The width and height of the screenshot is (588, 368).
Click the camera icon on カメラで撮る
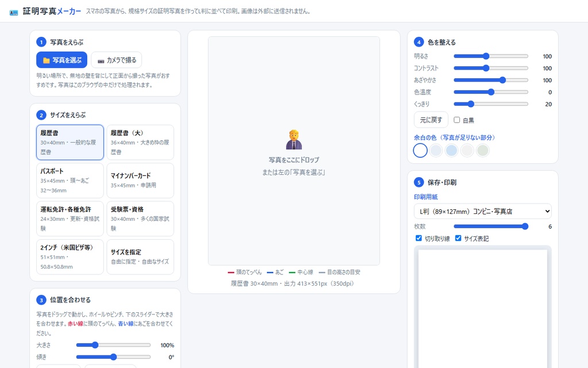(x=101, y=60)
